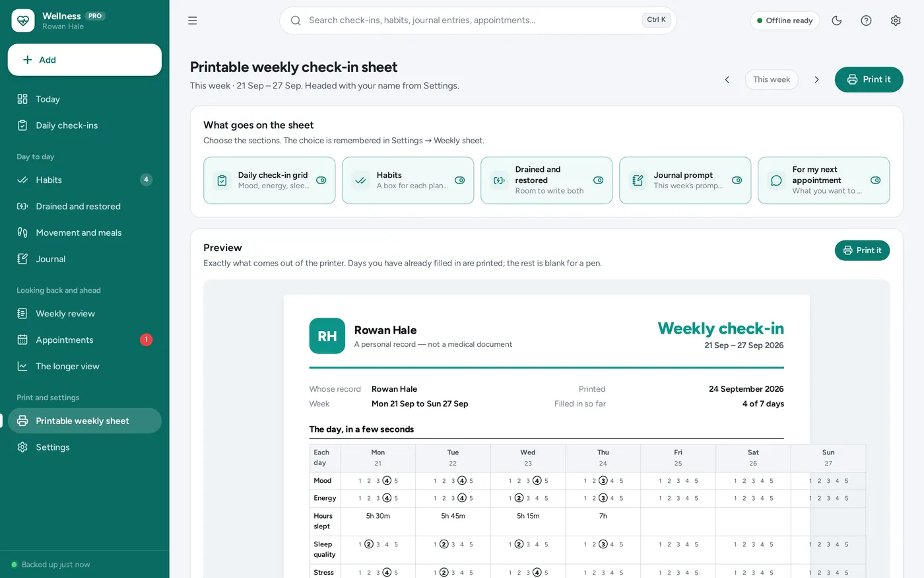
Task: Select Printable weekly sheet in sidebar
Action: click(84, 421)
